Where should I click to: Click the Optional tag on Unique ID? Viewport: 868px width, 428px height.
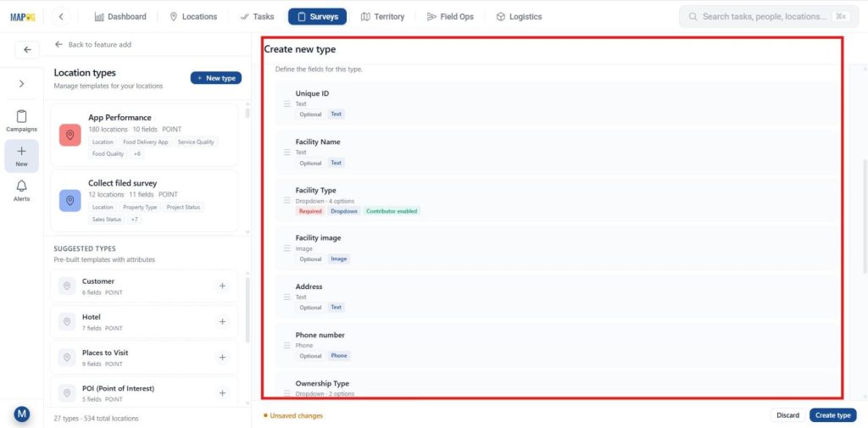(x=310, y=114)
